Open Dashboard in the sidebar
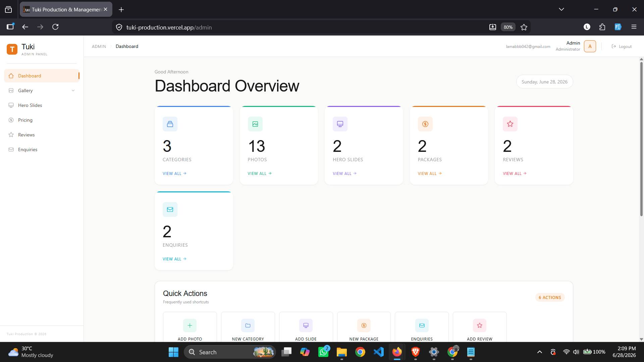644x362 pixels. pyautogui.click(x=42, y=76)
